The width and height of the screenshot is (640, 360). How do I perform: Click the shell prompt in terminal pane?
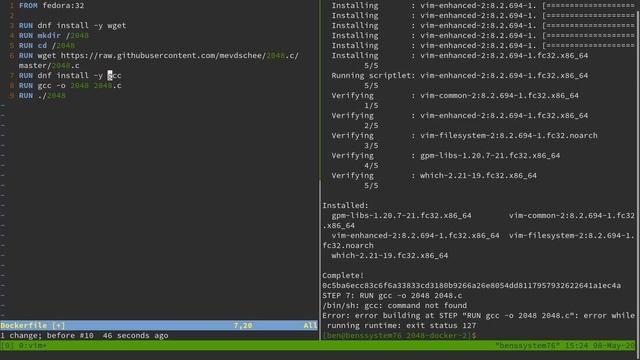399,336
